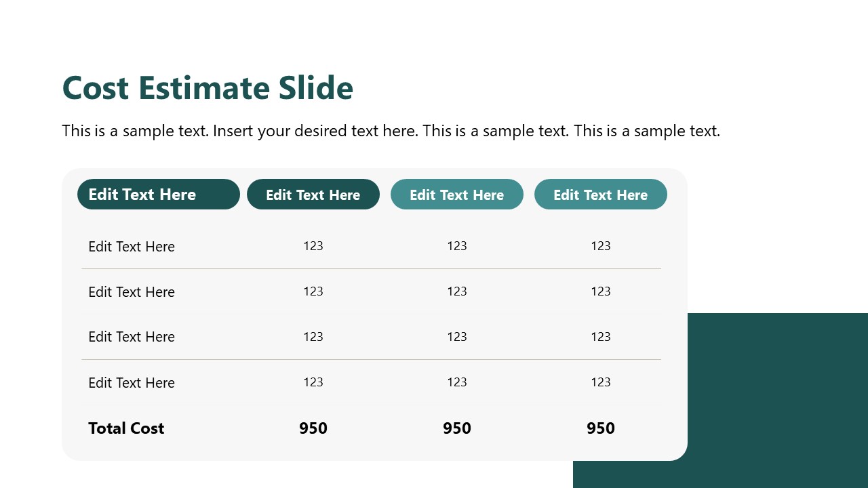This screenshot has width=868, height=488.
Task: Click the Cost Estimate Slide title
Action: tap(208, 88)
